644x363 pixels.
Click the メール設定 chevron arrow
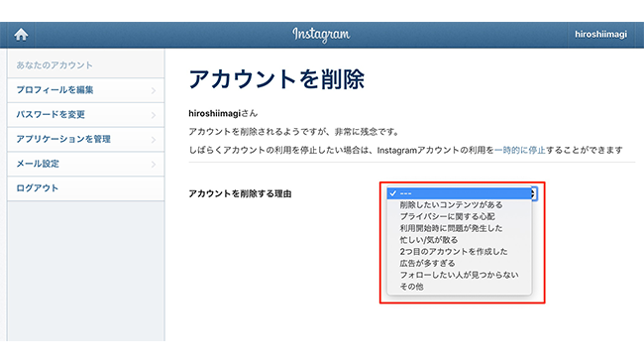(x=154, y=164)
